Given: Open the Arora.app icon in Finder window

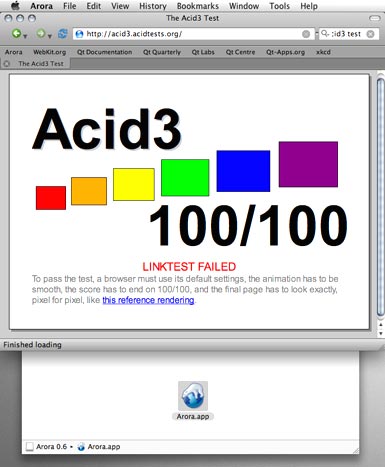Looking at the screenshot, I should pos(193,396).
